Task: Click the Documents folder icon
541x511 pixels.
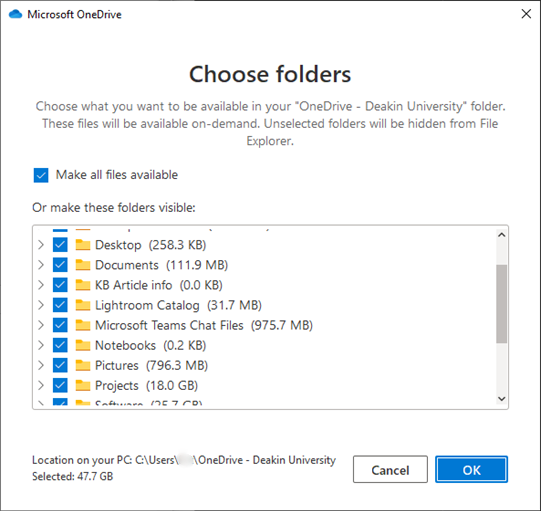Action: coord(83,265)
